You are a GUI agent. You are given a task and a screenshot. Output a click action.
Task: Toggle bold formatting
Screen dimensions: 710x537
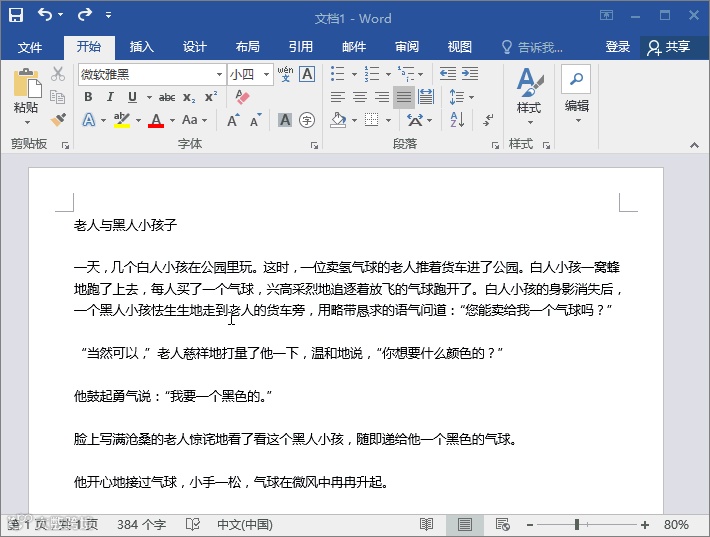(88, 96)
